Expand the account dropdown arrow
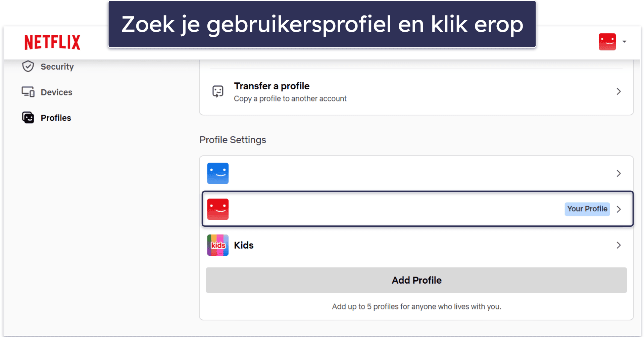 point(624,42)
